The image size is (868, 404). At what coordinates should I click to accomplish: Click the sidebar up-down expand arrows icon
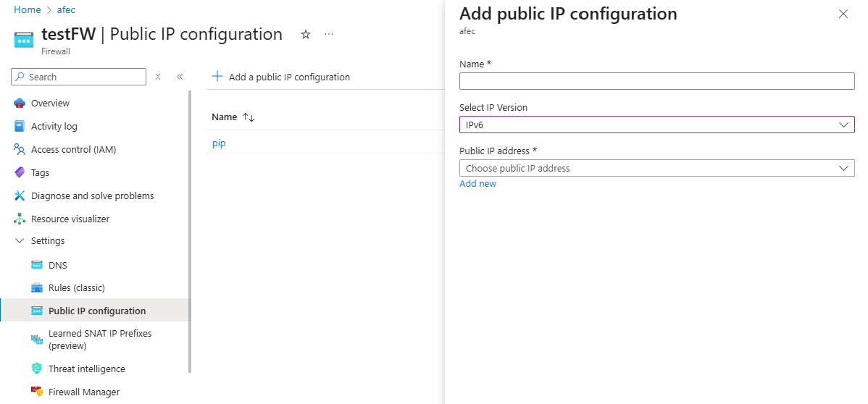[x=158, y=77]
